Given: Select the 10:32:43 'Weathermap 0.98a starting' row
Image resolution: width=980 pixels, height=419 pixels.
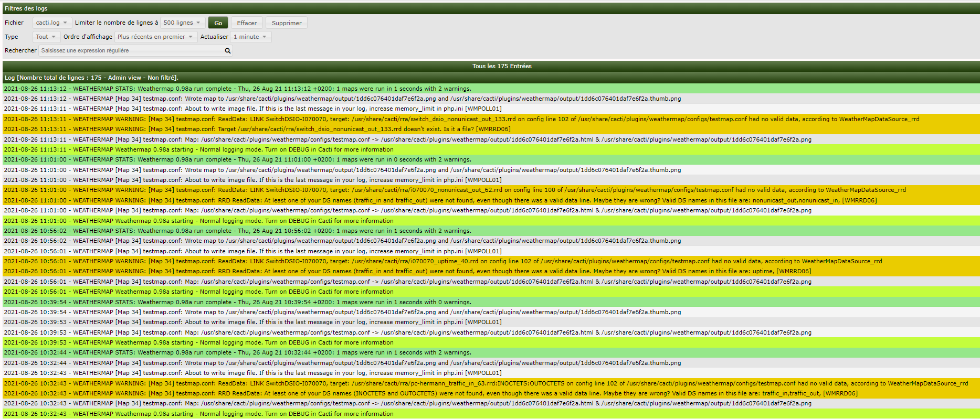Looking at the screenshot, I should click(491, 414).
